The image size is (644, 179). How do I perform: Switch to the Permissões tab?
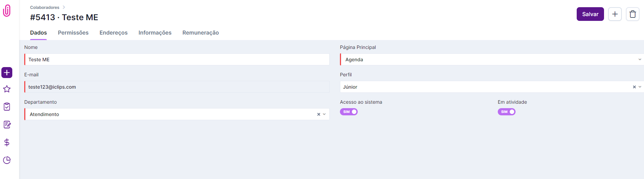[73, 33]
